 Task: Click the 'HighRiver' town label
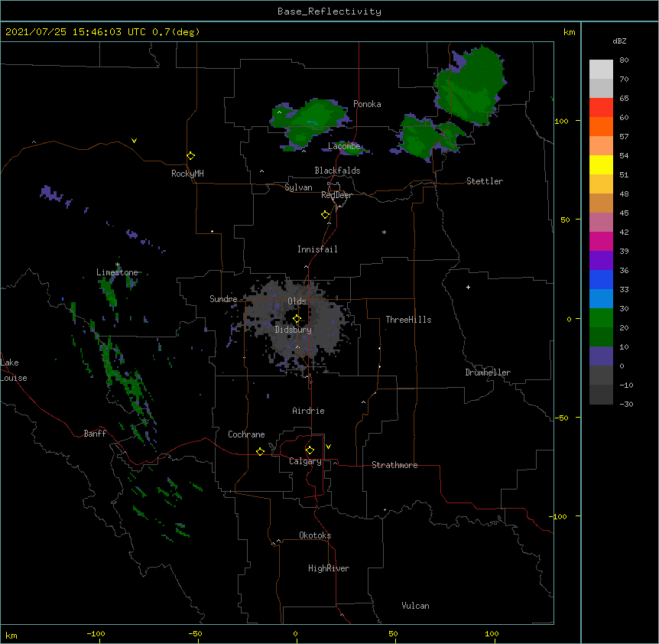[329, 568]
